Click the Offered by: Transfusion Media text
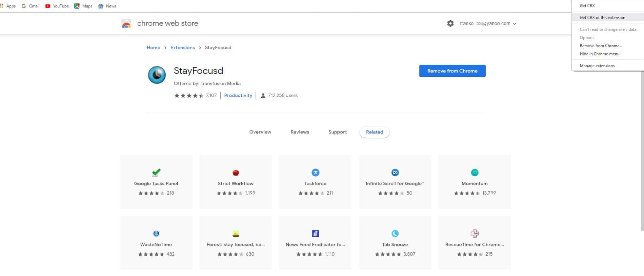This screenshot has width=644, height=276. 207,83
